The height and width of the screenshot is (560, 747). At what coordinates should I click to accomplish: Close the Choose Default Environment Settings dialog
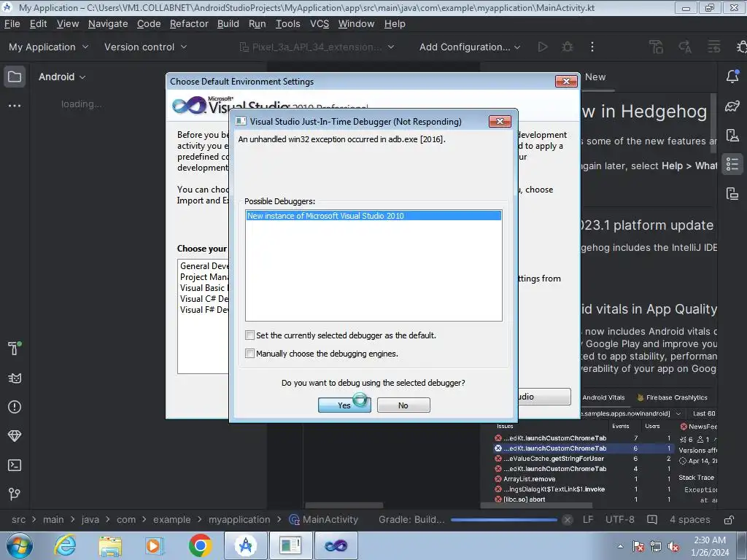(566, 82)
